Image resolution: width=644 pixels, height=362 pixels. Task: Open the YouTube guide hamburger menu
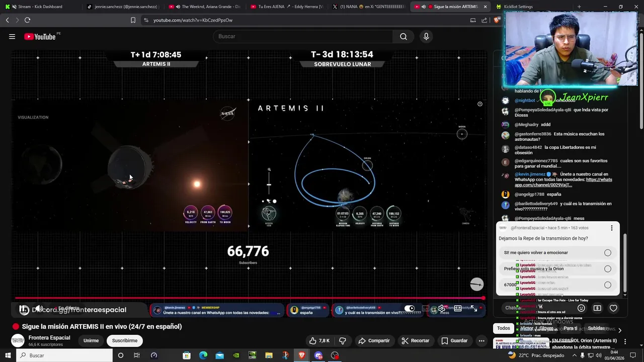[12, 36]
